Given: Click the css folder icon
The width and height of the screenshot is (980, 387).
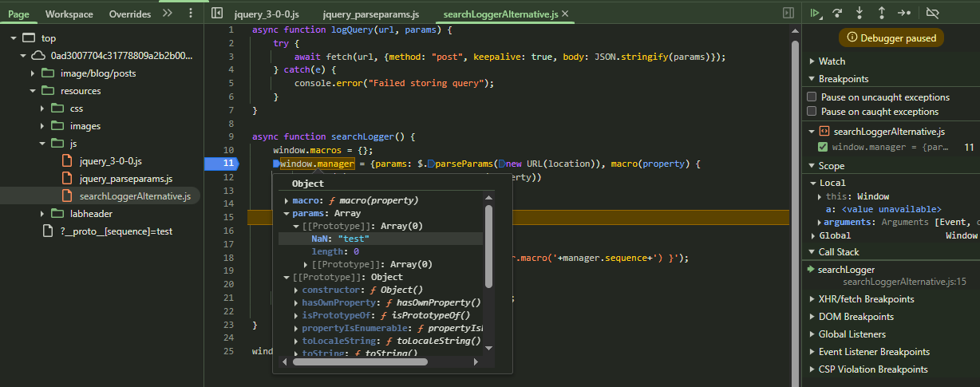Looking at the screenshot, I should click(x=57, y=109).
